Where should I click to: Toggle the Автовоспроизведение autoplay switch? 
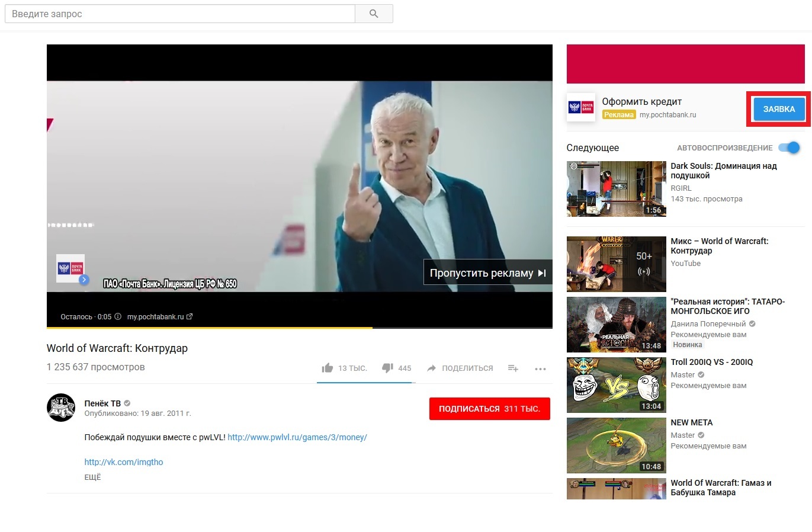[x=789, y=148]
